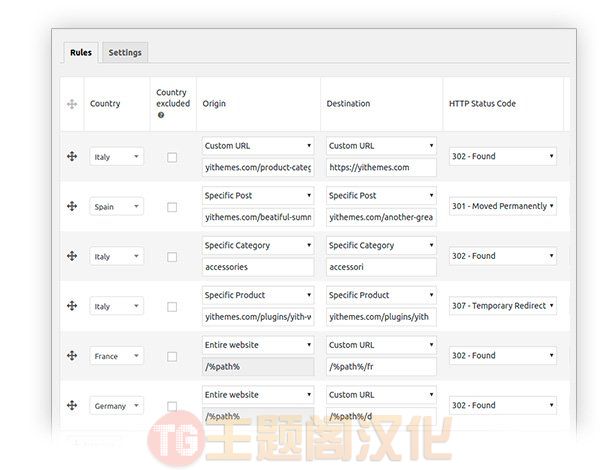Open the Spain country dropdown
The height and width of the screenshot is (470, 600).
click(x=117, y=206)
